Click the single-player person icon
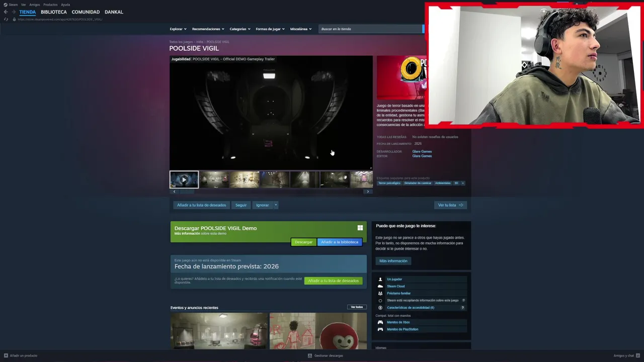Screen dimensions: 644x362 pyautogui.click(x=380, y=279)
